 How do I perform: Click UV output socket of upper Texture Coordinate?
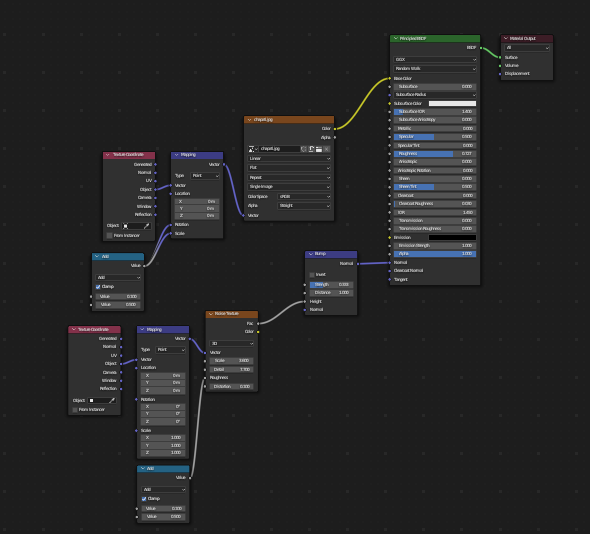pos(155,181)
